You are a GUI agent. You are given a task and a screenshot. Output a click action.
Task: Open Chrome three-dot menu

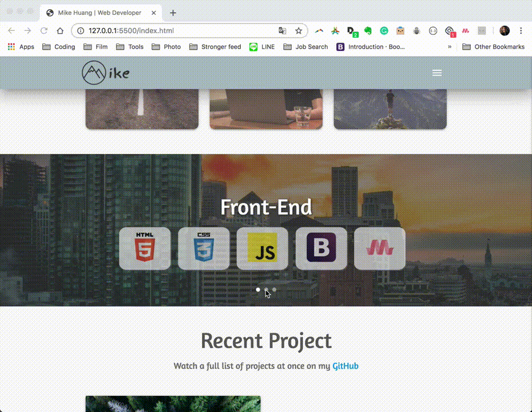point(521,30)
